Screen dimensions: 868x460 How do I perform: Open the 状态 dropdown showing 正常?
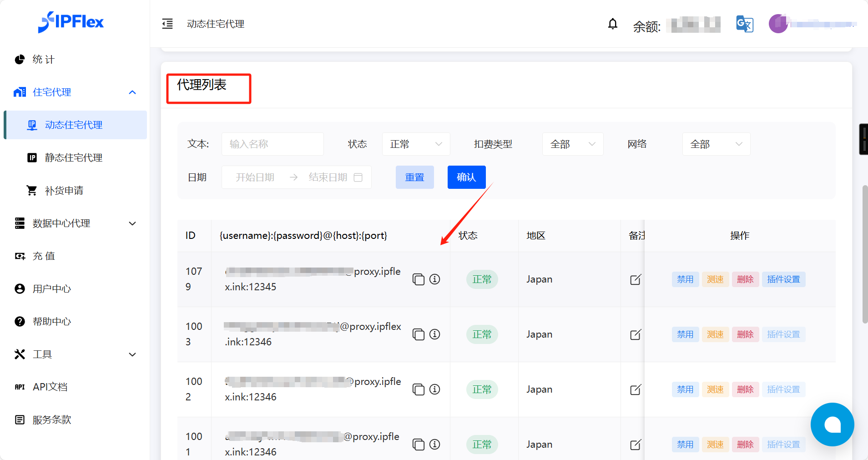point(416,144)
